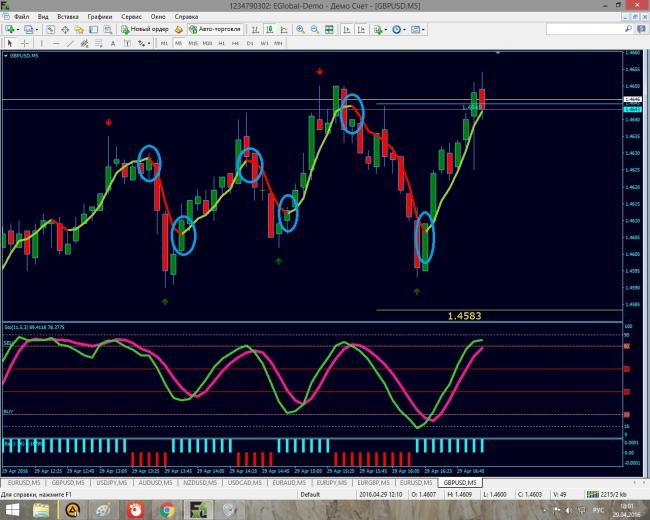Expand the new chart dropdown arrow
Viewport: 650px width, 520px height.
[19, 30]
